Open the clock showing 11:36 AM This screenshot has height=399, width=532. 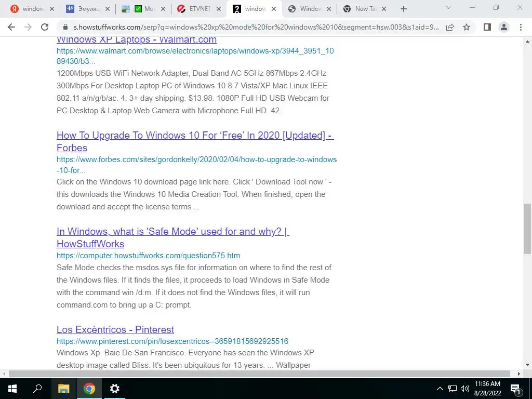pos(487,389)
